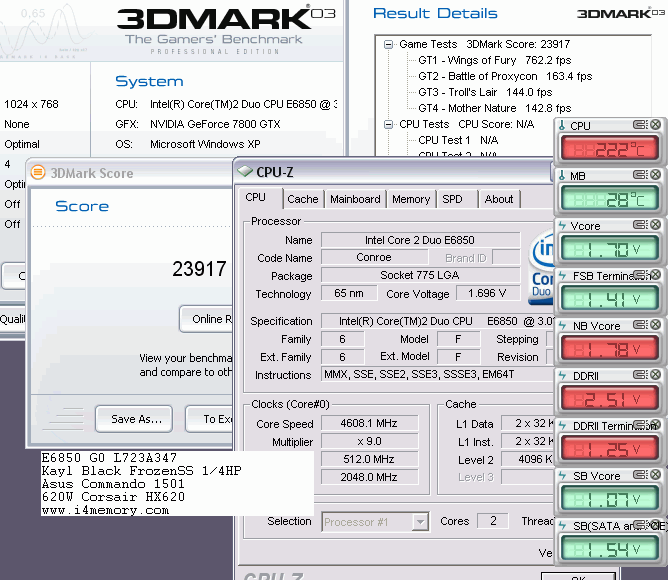Close the CPU temperature gadget with its X icon

656,124
